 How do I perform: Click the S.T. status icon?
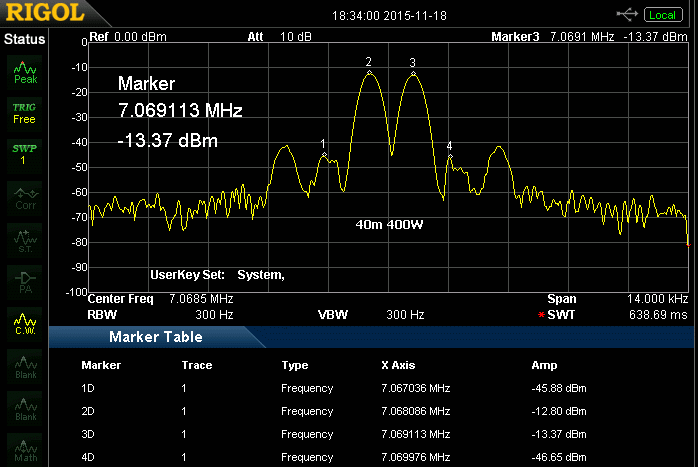(x=25, y=238)
